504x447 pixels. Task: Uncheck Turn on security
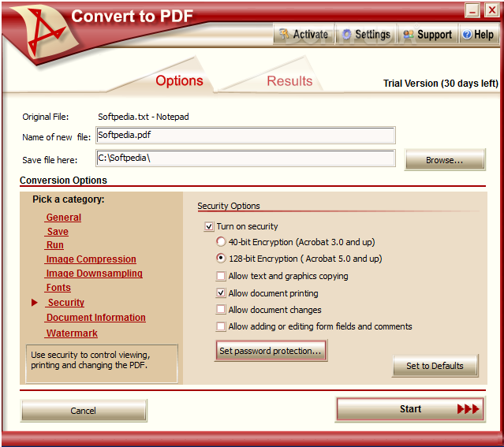click(208, 226)
